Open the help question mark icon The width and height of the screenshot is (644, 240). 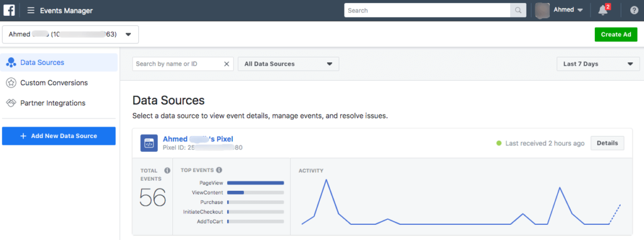tap(634, 10)
